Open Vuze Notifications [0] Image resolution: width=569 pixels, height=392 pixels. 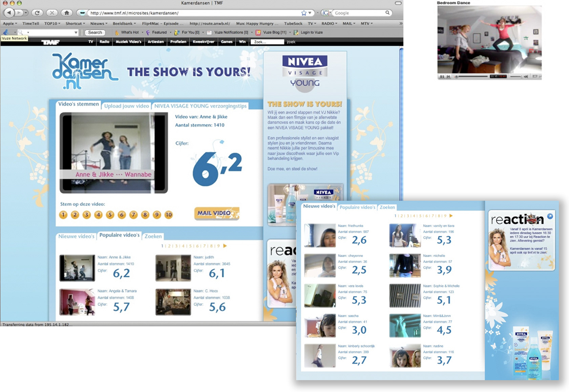(x=228, y=32)
